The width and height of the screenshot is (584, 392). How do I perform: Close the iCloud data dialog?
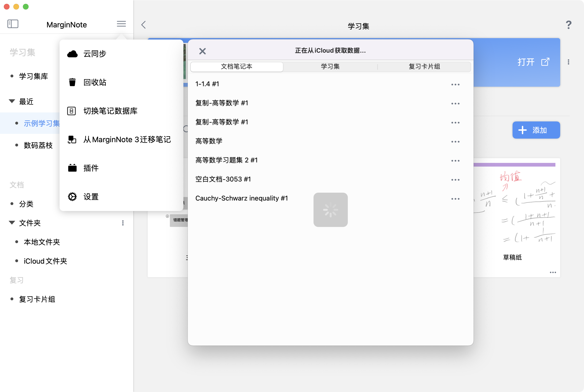click(x=202, y=51)
